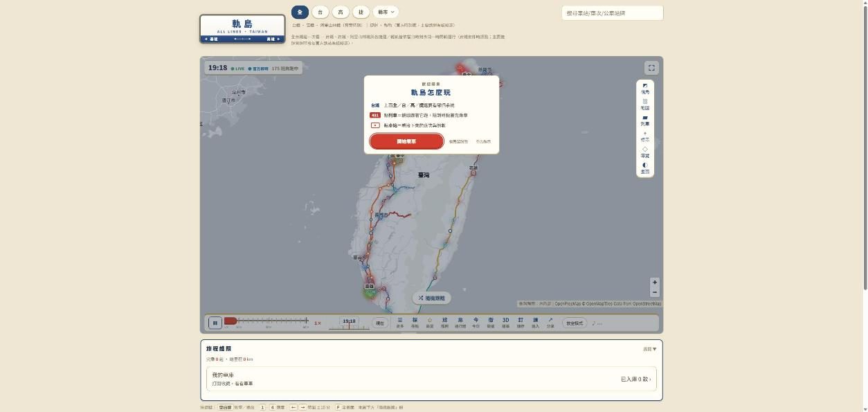
Task: Toggle the 標示 labels layer
Action: 645,136
